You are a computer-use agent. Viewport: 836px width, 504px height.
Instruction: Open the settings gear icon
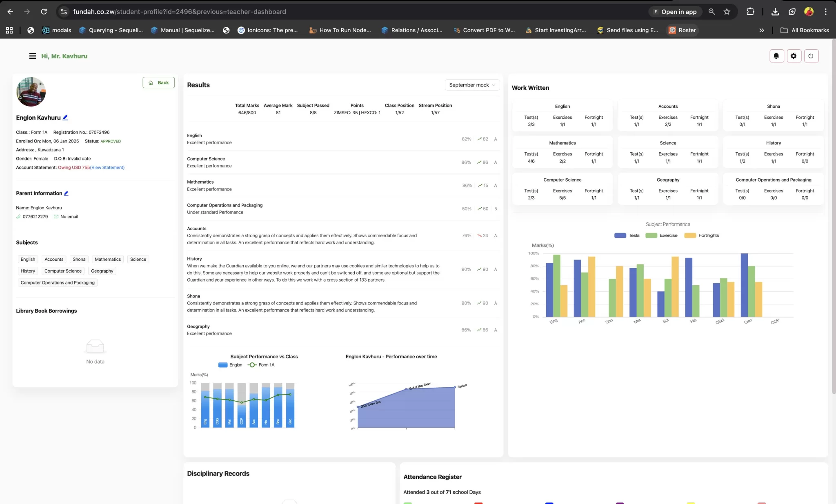click(x=794, y=56)
